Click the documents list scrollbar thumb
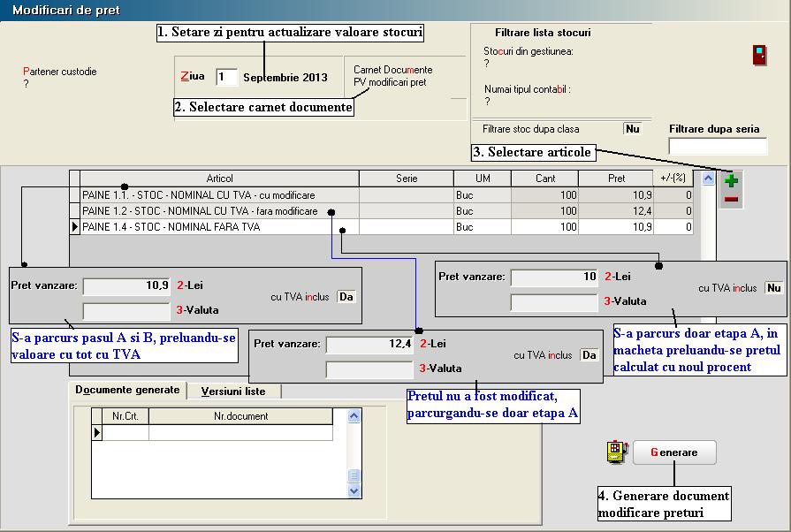 354,476
